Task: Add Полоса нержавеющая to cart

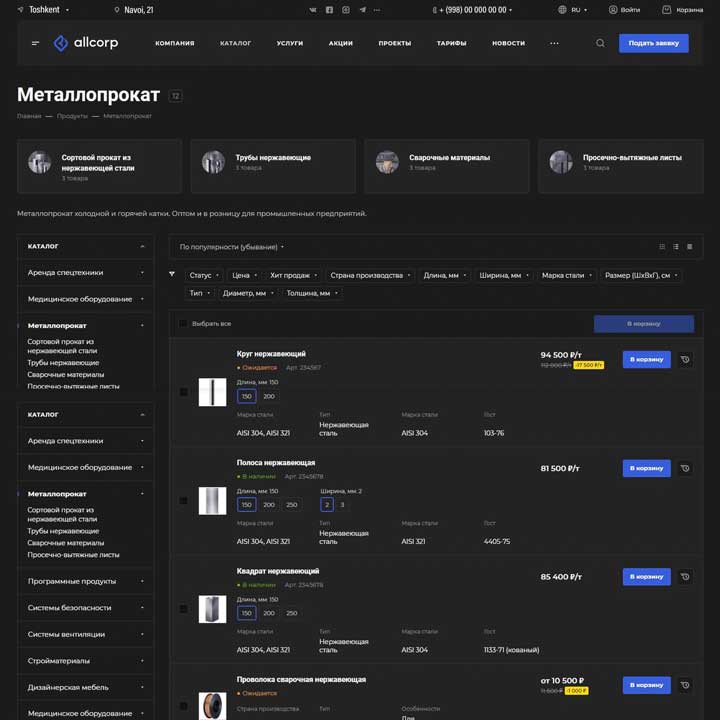Action: [646, 468]
